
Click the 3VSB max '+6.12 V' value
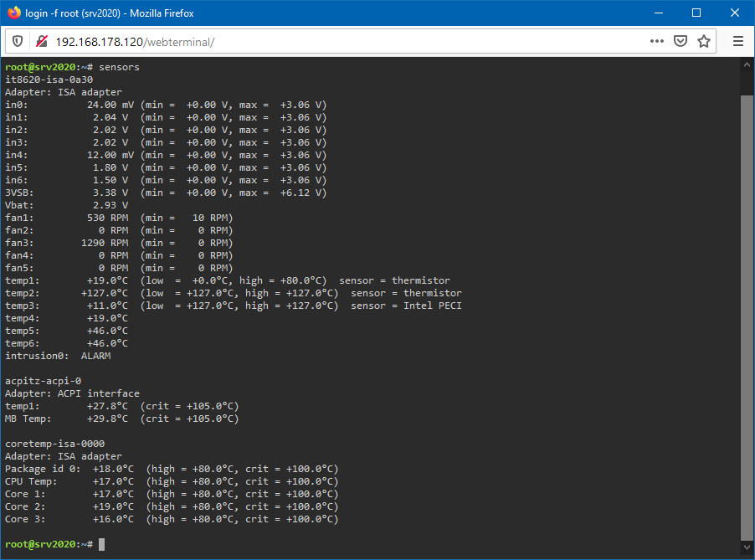[x=300, y=193]
